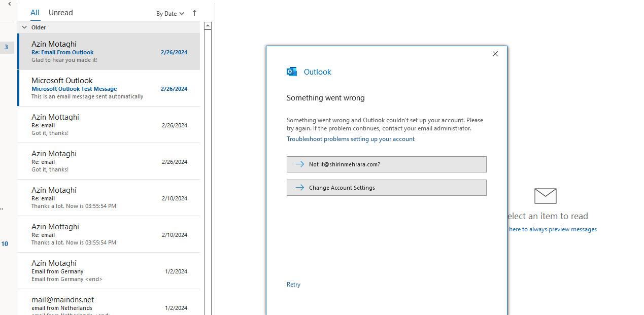Select Microsoft Outlook Test Message email

click(x=109, y=88)
